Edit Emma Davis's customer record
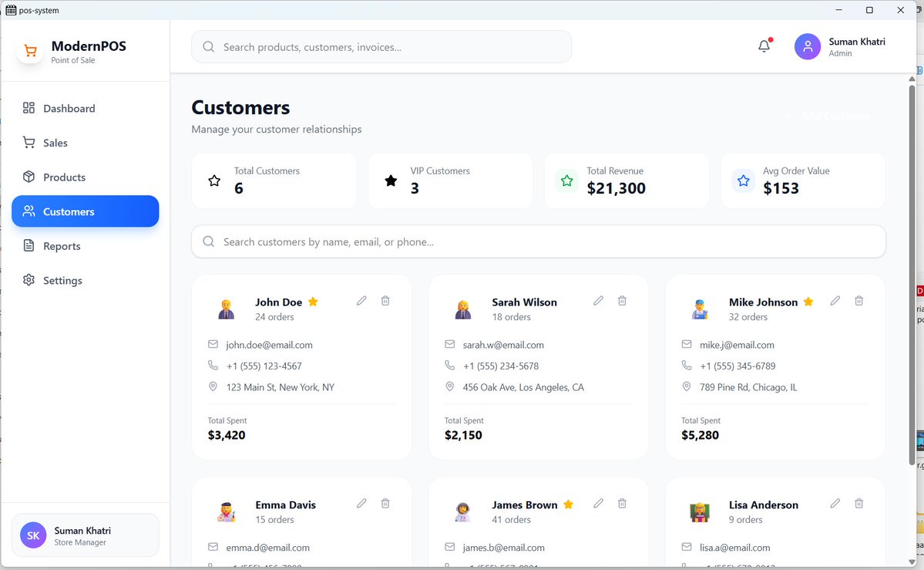Image resolution: width=924 pixels, height=570 pixels. [362, 504]
